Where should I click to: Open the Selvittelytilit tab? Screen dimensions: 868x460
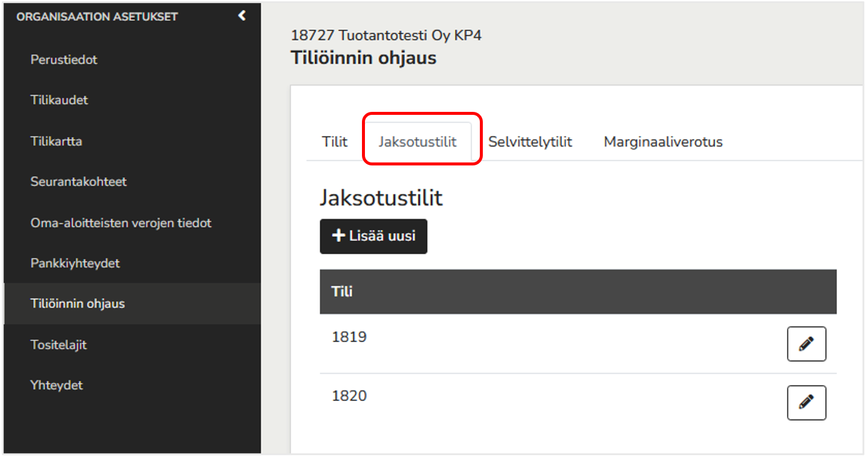click(530, 142)
